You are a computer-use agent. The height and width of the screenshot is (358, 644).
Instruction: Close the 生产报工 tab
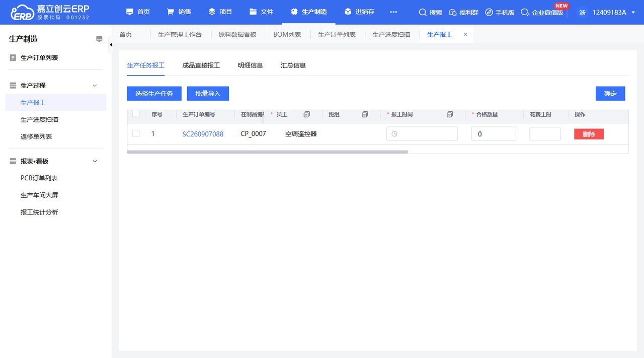[x=465, y=34]
